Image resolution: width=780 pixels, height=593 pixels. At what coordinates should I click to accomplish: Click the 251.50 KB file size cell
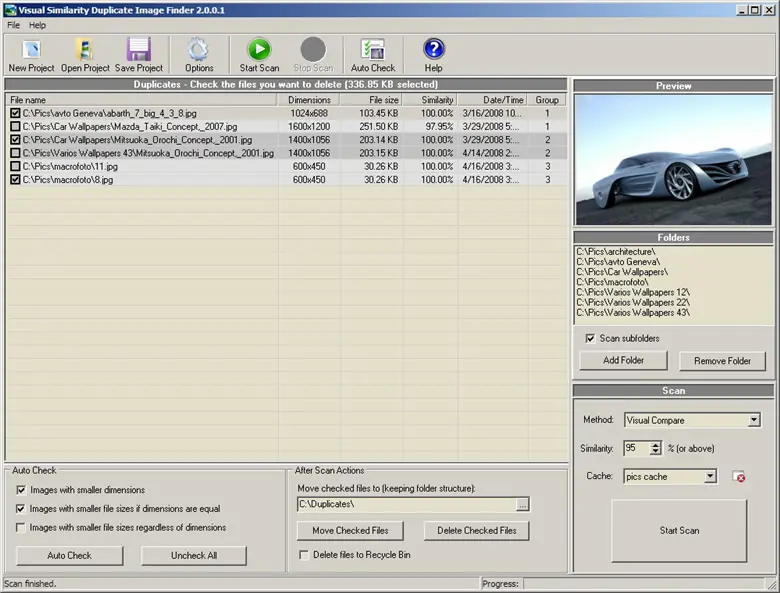coord(379,127)
